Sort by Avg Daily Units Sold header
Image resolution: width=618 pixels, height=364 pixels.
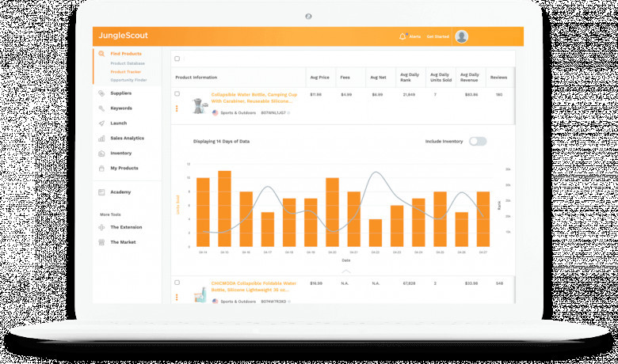coord(441,77)
